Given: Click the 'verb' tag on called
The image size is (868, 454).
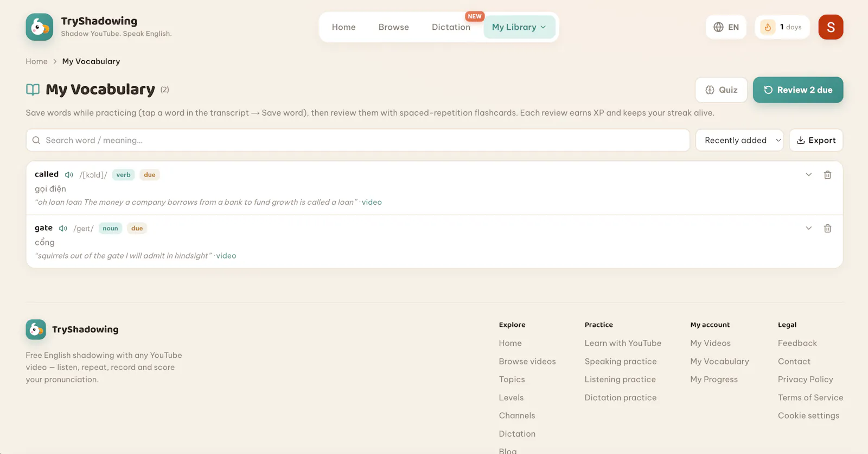Looking at the screenshot, I should click(x=123, y=175).
